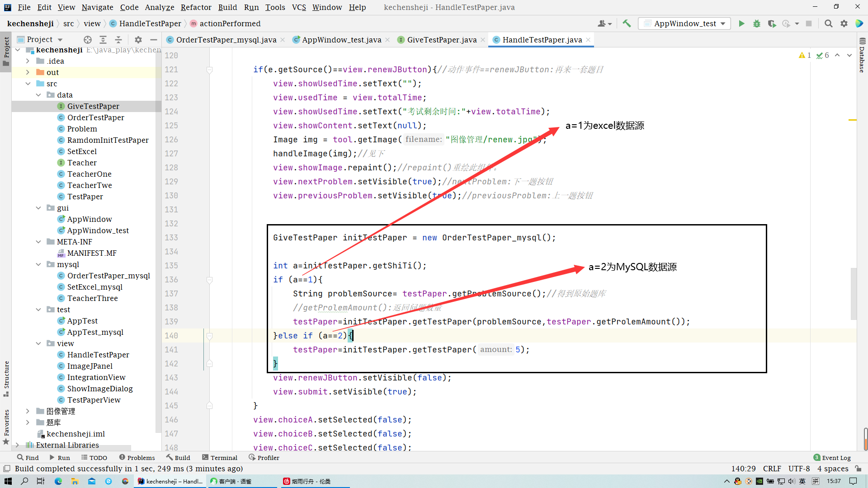868x488 pixels.
Task: Build project using the hammer icon
Action: click(x=627, y=23)
